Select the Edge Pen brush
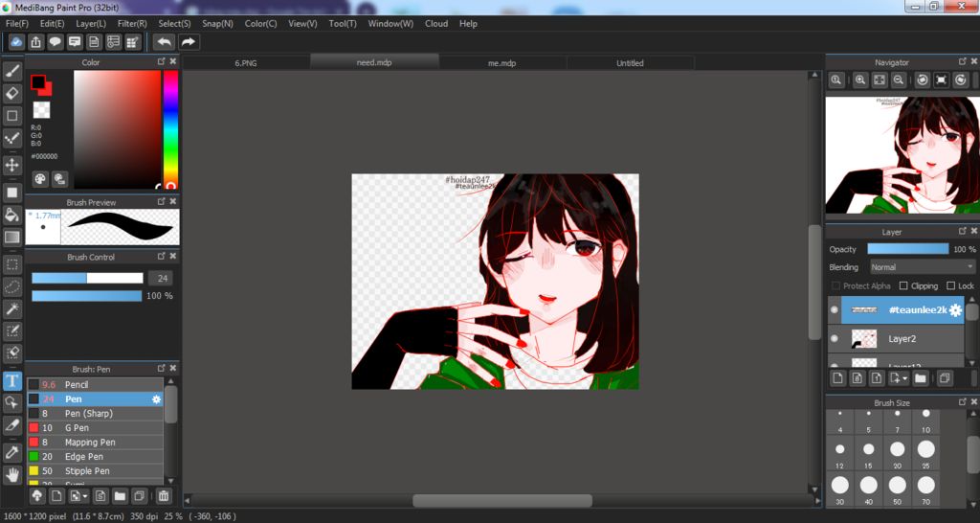Viewport: 980px width, 523px height. pyautogui.click(x=95, y=457)
